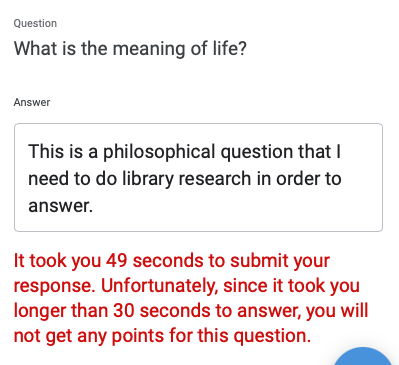
Task: Click the word 'meaning' in the question
Action: [149, 49]
